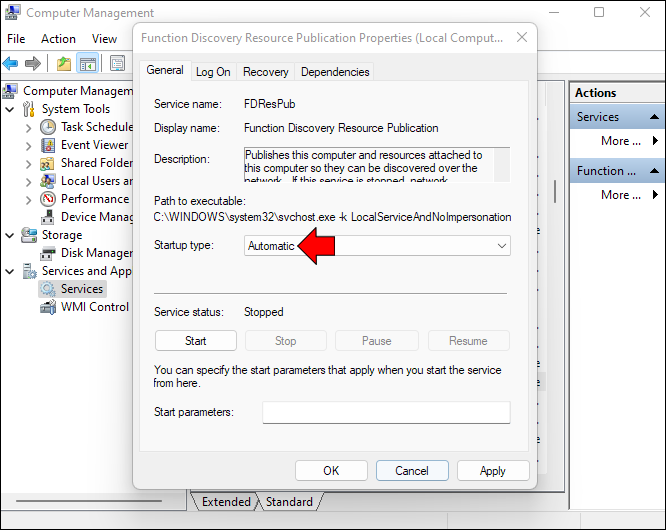Switch to the Log On tab

point(213,72)
